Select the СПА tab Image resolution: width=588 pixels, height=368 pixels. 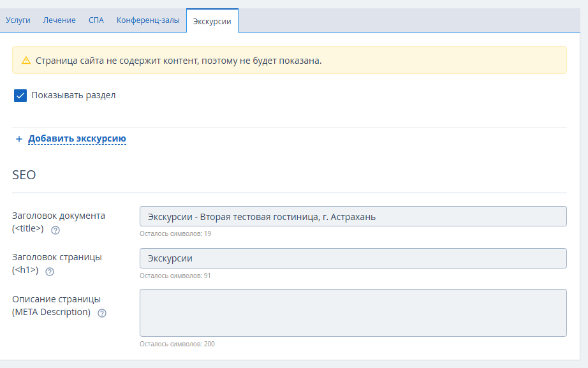coord(96,20)
